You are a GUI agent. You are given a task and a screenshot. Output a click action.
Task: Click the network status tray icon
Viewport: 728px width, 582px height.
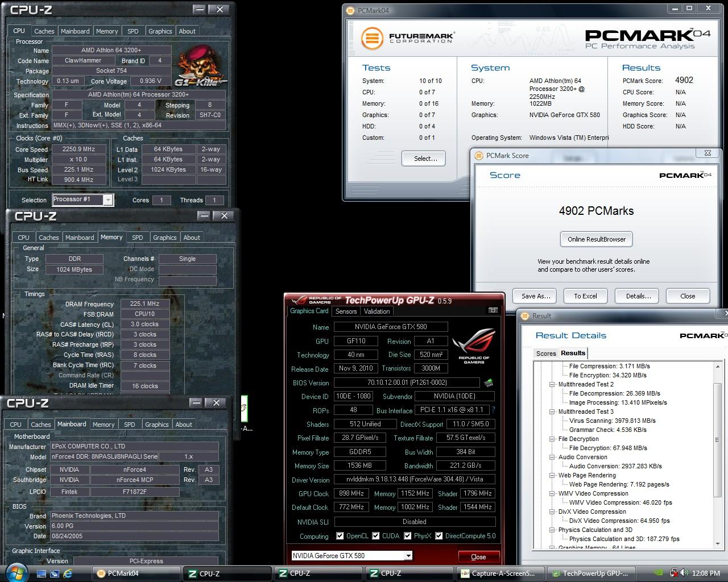pyautogui.click(x=673, y=573)
